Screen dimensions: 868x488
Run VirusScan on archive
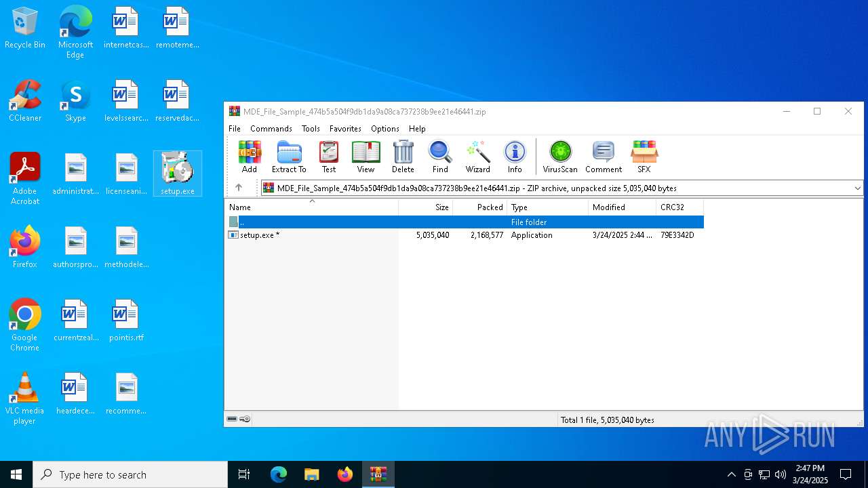pos(560,157)
